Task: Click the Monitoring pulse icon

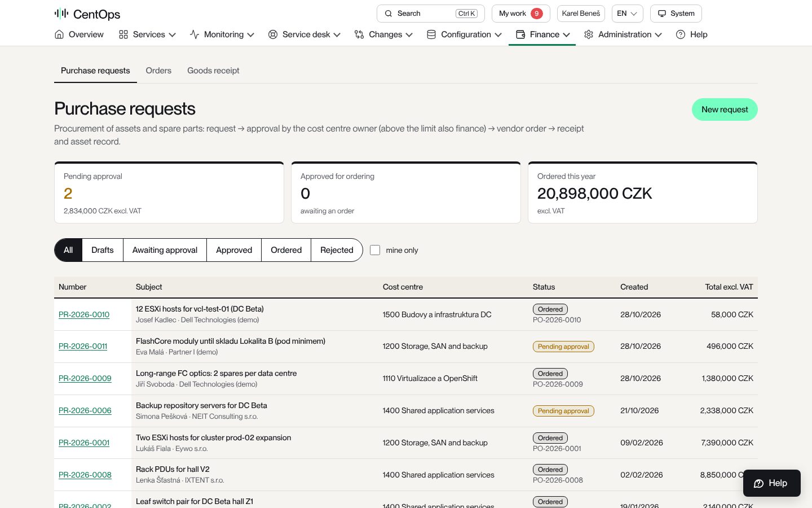Action: 195,34
